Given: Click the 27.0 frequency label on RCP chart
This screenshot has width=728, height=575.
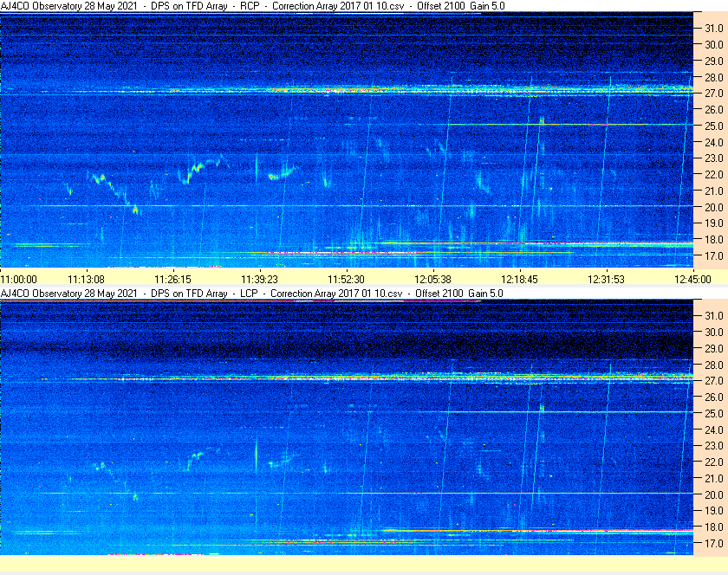Looking at the screenshot, I should point(714,94).
